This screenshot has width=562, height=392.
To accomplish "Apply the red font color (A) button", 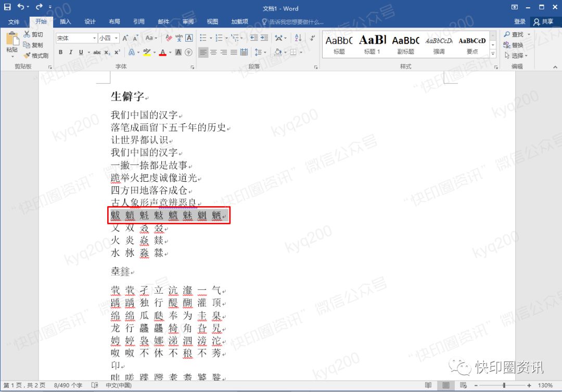I will 163,53.
